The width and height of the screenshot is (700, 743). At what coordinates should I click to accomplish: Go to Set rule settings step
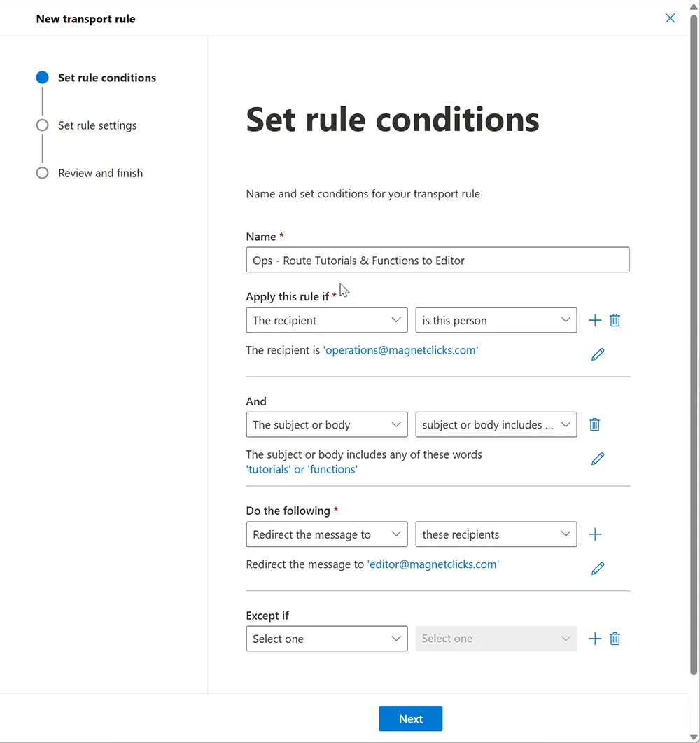(x=97, y=125)
